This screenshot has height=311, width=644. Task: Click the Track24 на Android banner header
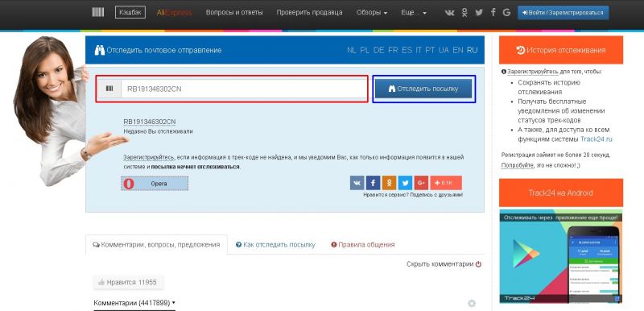pyautogui.click(x=560, y=193)
